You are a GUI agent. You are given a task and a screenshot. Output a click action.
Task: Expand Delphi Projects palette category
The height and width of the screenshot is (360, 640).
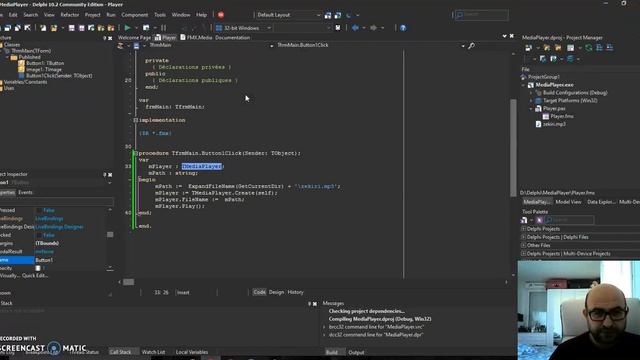pyautogui.click(x=523, y=229)
